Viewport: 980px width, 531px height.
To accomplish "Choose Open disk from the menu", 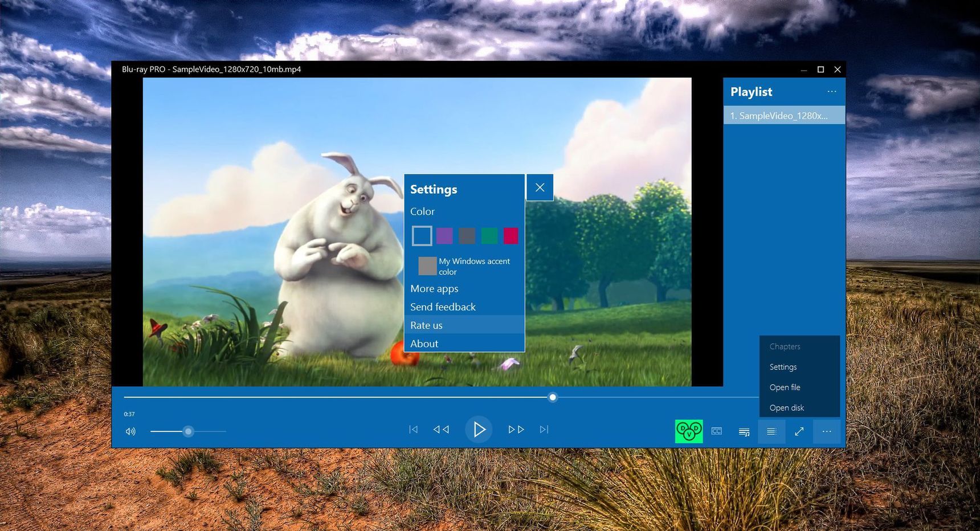I will pyautogui.click(x=799, y=408).
